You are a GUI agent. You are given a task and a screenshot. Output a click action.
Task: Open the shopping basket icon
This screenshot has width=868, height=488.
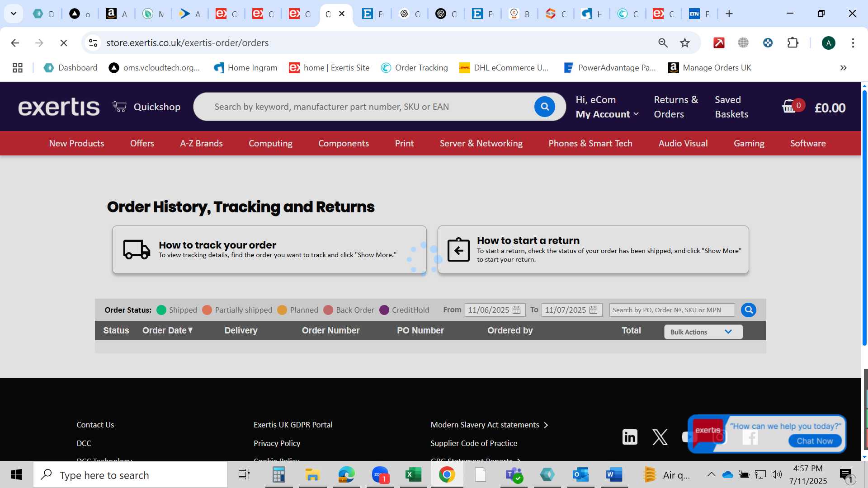click(x=789, y=107)
